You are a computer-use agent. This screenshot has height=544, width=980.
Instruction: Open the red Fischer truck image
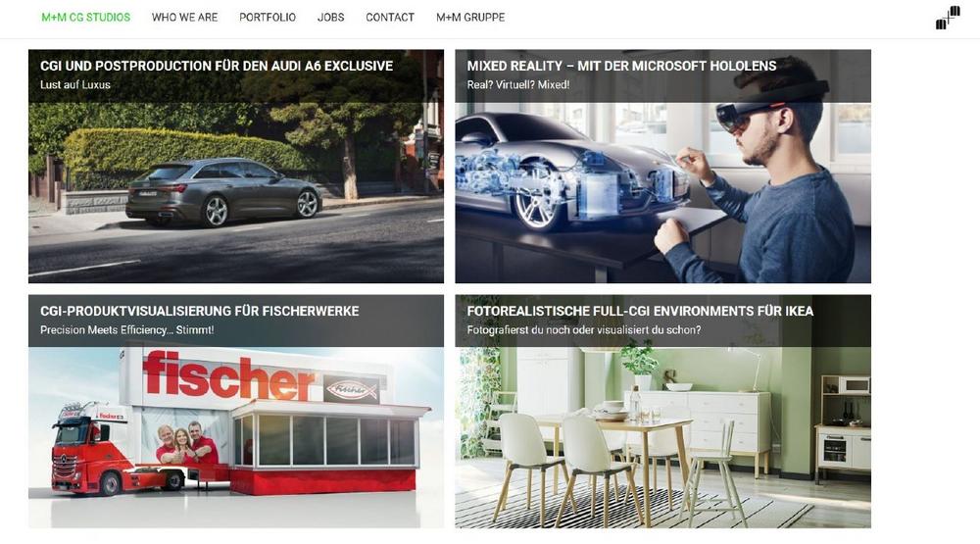point(236,438)
